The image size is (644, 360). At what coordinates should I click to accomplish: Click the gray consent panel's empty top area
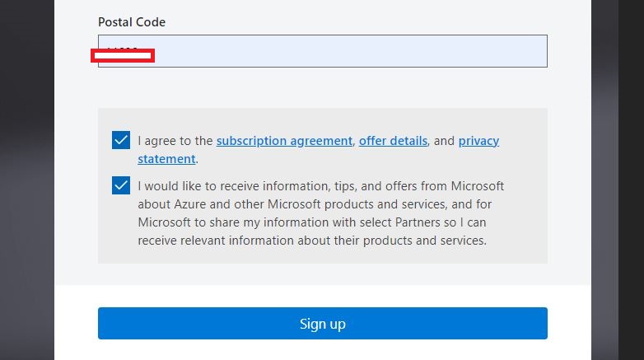click(x=321, y=117)
